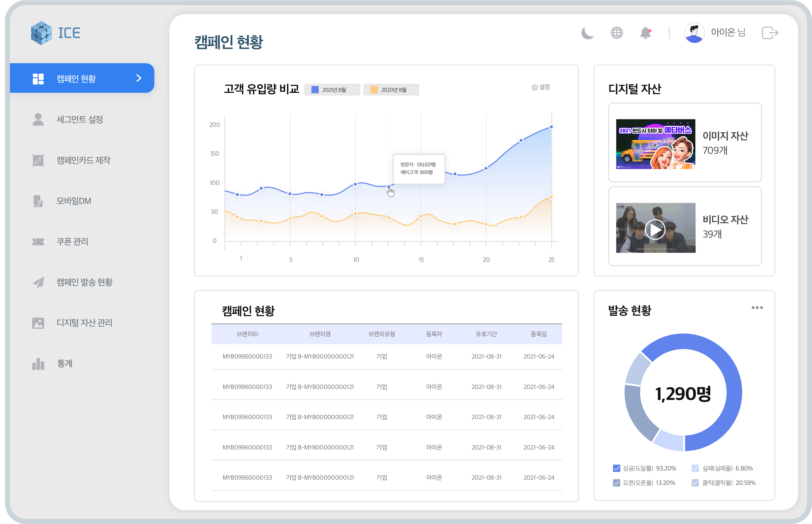This screenshot has width=812, height=524.
Task: Sort by 등록자 column header
Action: click(434, 334)
